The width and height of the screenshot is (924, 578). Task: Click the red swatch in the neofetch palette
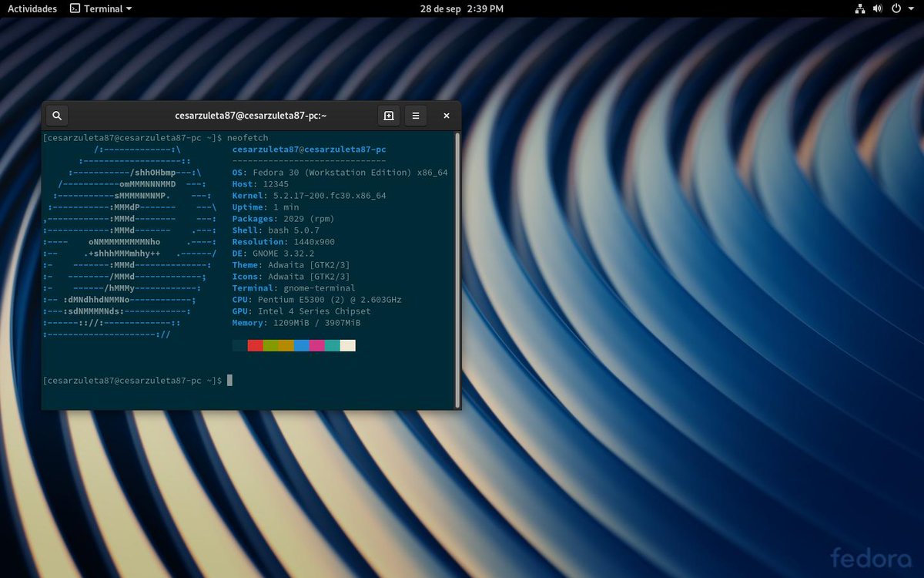click(254, 344)
